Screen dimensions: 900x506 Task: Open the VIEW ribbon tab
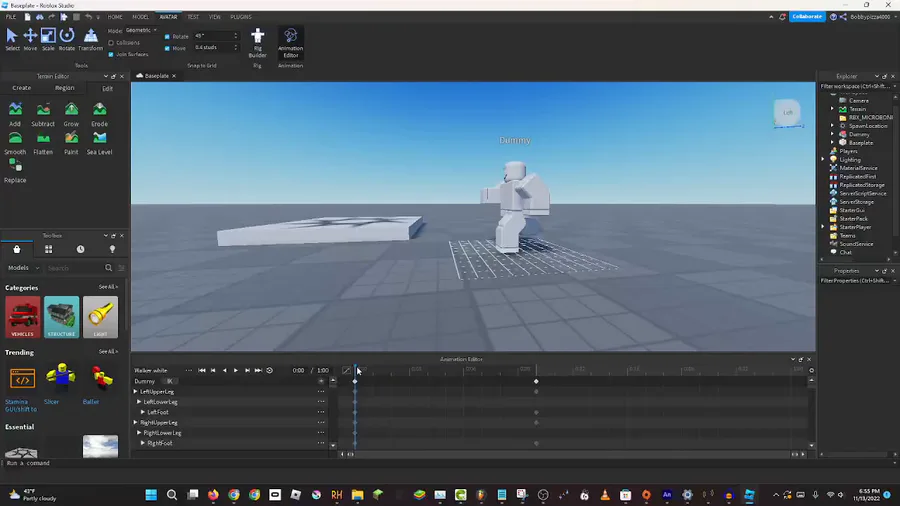click(x=215, y=17)
